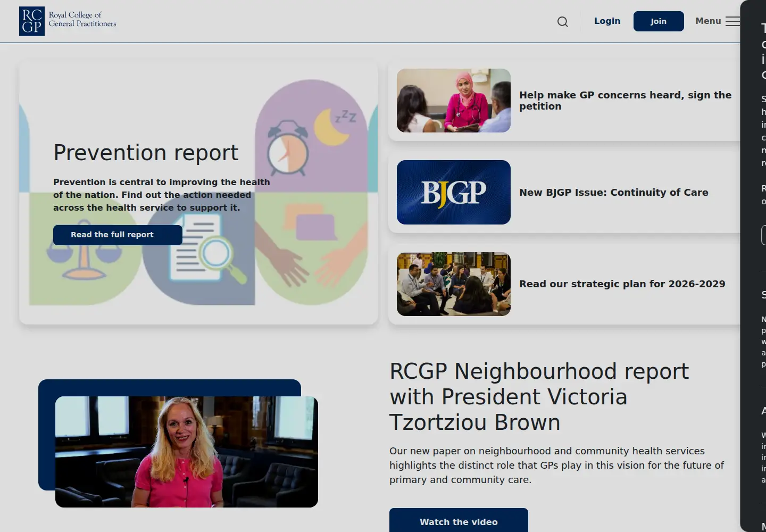Screen dimensions: 766x532
Task: Click the RCGP Neighbourhood report heading
Action: (539, 397)
